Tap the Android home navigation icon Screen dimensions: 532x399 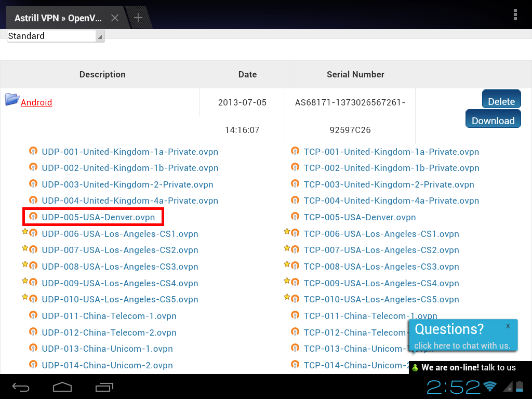[62, 387]
